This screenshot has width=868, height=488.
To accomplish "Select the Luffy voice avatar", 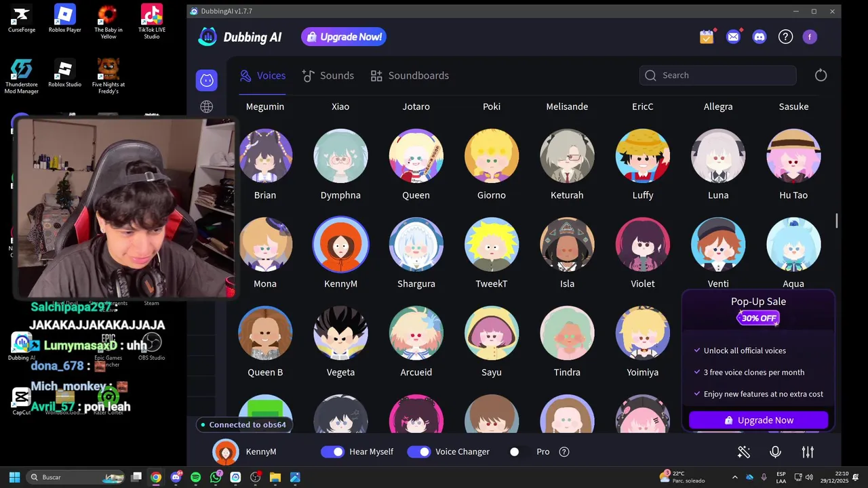I will pyautogui.click(x=643, y=156).
